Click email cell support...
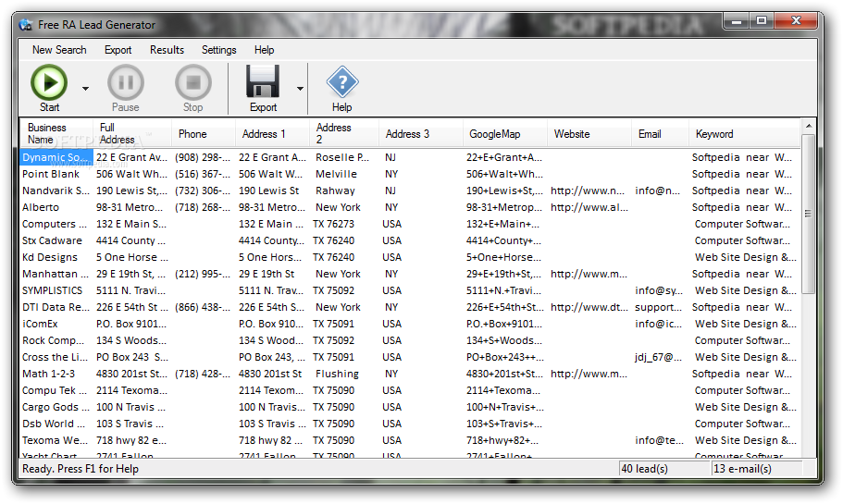This screenshot has width=843, height=504. [x=658, y=307]
